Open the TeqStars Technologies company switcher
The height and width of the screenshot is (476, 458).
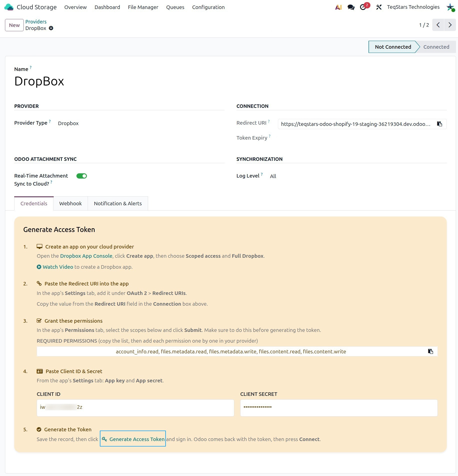(413, 7)
